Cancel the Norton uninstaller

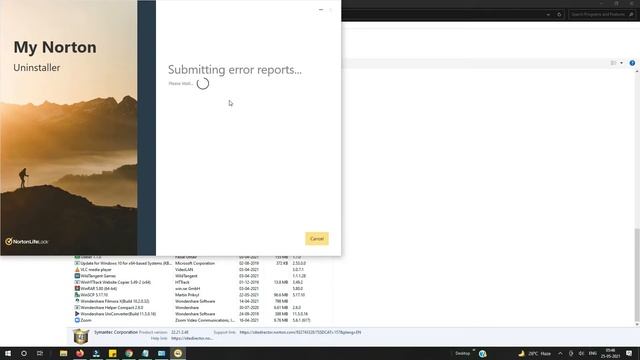tap(317, 239)
